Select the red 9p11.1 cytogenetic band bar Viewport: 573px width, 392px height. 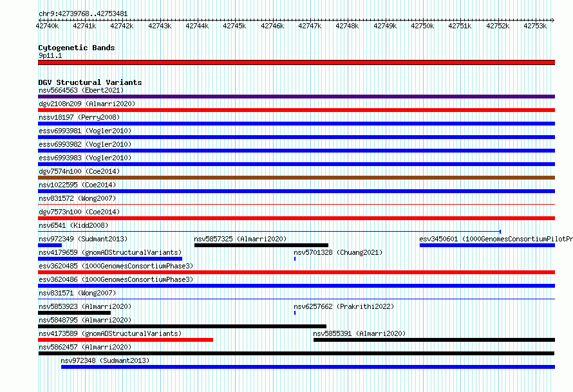click(296, 62)
